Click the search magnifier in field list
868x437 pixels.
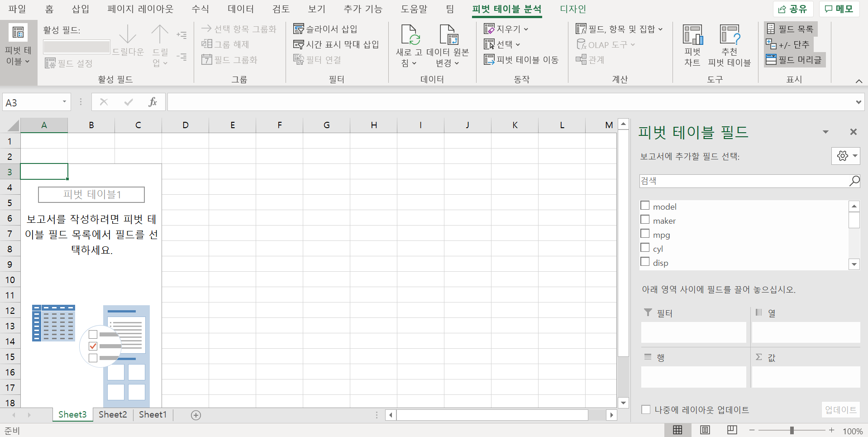tap(854, 181)
